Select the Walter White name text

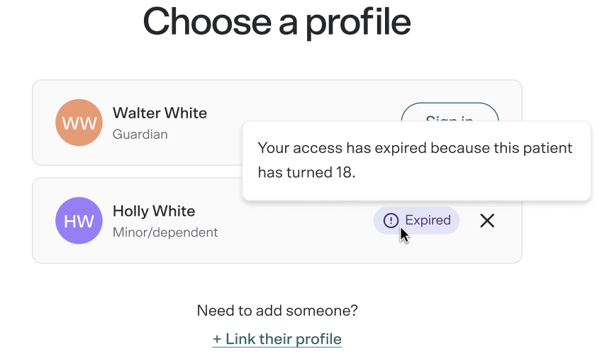pyautogui.click(x=160, y=113)
